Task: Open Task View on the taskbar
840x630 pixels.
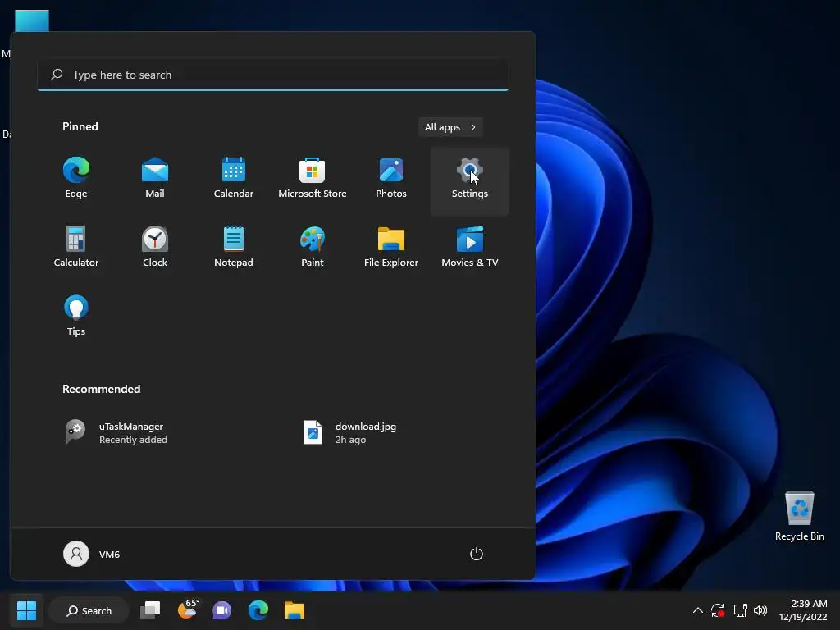Action: point(150,610)
